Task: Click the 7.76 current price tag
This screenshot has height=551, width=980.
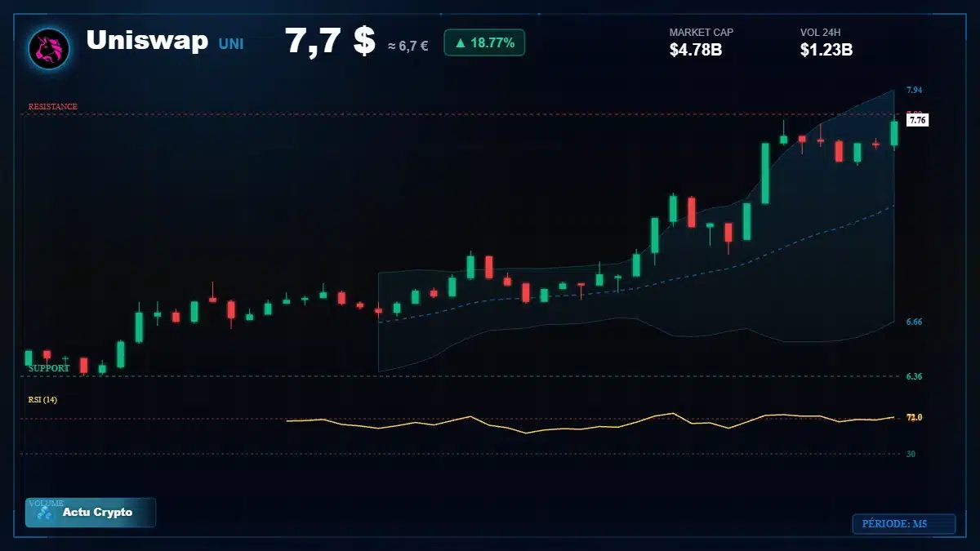Action: (x=917, y=120)
